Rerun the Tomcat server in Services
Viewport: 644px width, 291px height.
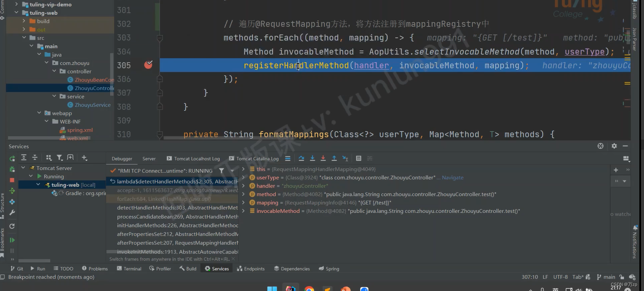pyautogui.click(x=12, y=159)
